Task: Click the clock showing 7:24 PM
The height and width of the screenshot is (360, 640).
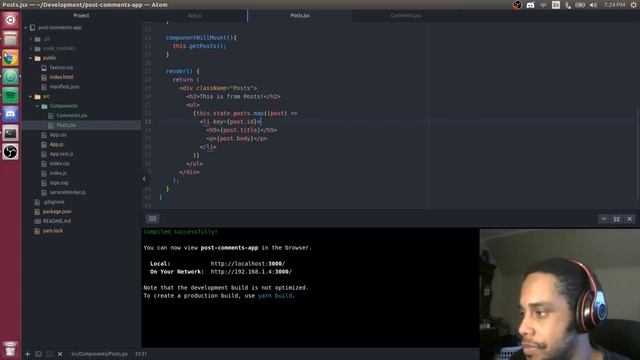Action: pyautogui.click(x=615, y=5)
